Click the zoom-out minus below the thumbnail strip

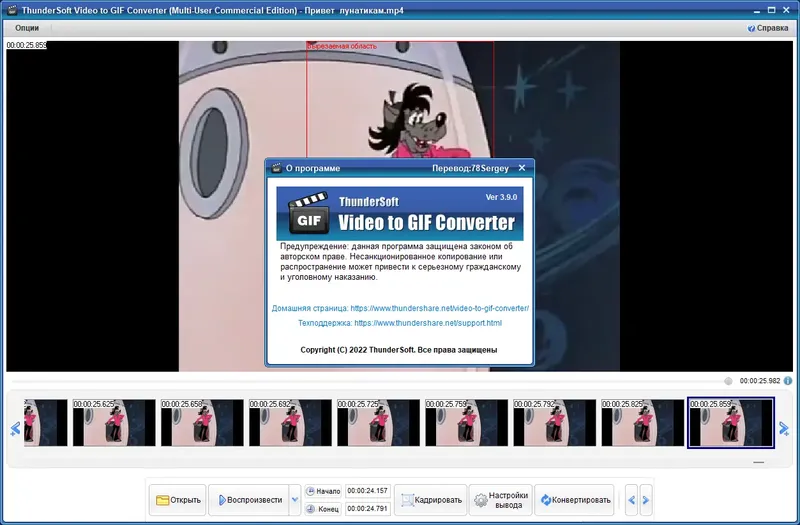click(759, 462)
